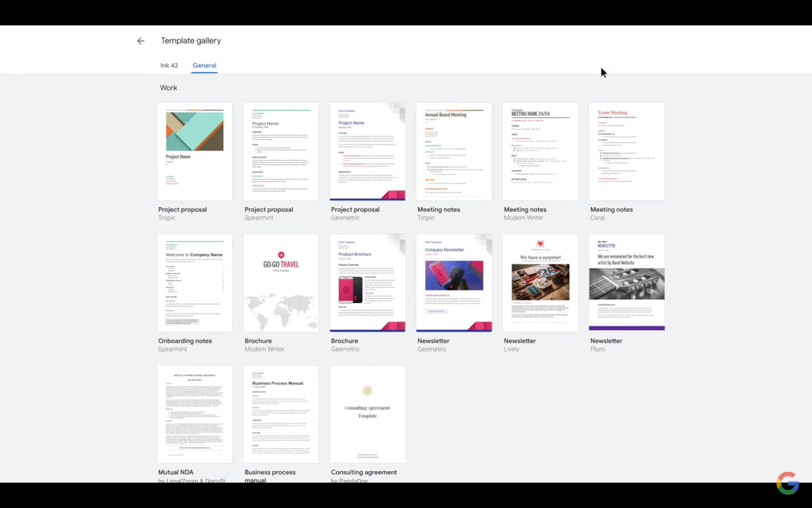The width and height of the screenshot is (812, 508).
Task: Choose the Meeting notes Modern Writer template
Action: pyautogui.click(x=540, y=151)
